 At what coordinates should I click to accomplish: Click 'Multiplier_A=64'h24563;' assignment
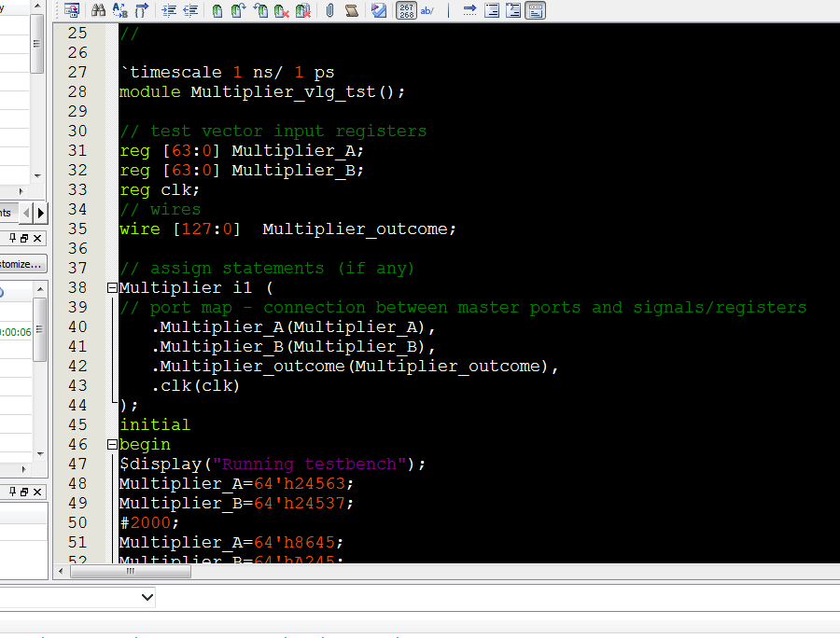pyautogui.click(x=236, y=483)
